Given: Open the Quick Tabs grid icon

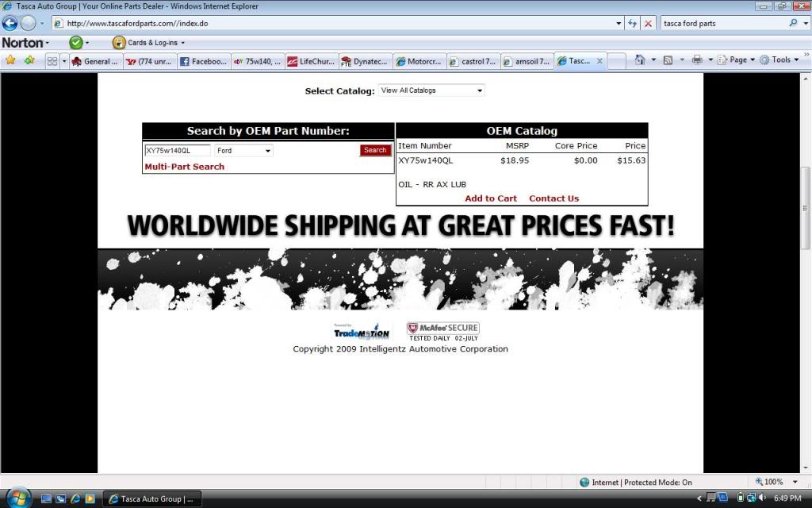Looking at the screenshot, I should 52,61.
